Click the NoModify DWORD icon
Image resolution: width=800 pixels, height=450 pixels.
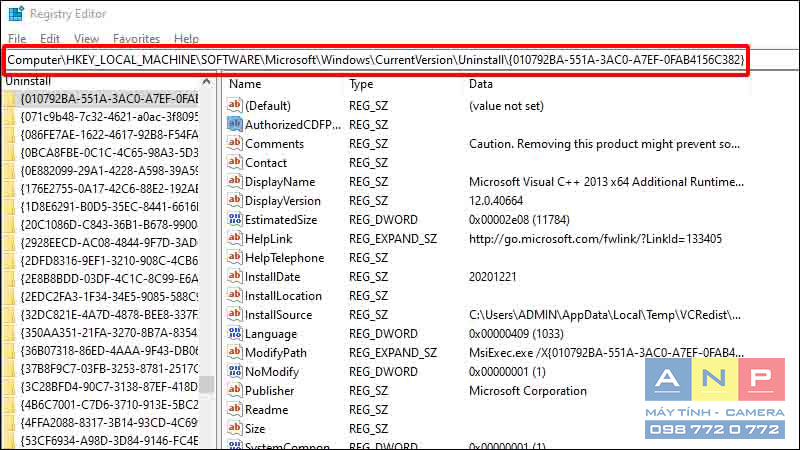(235, 371)
